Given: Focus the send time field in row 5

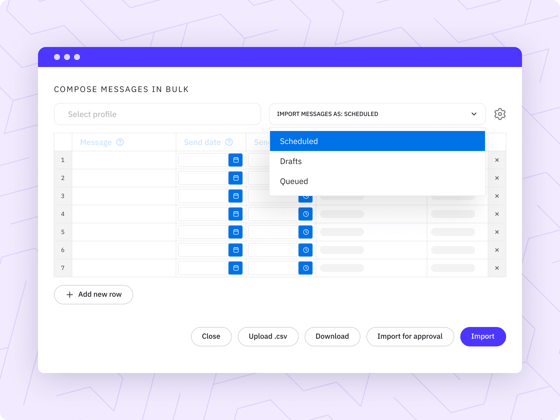Looking at the screenshot, I should (273, 232).
